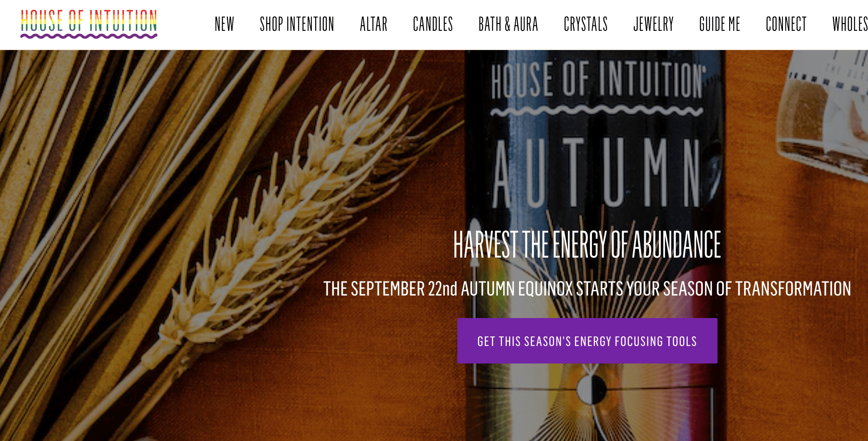Click Get This Season's Energy Focusing Tools button
The width and height of the screenshot is (868, 441).
(587, 341)
